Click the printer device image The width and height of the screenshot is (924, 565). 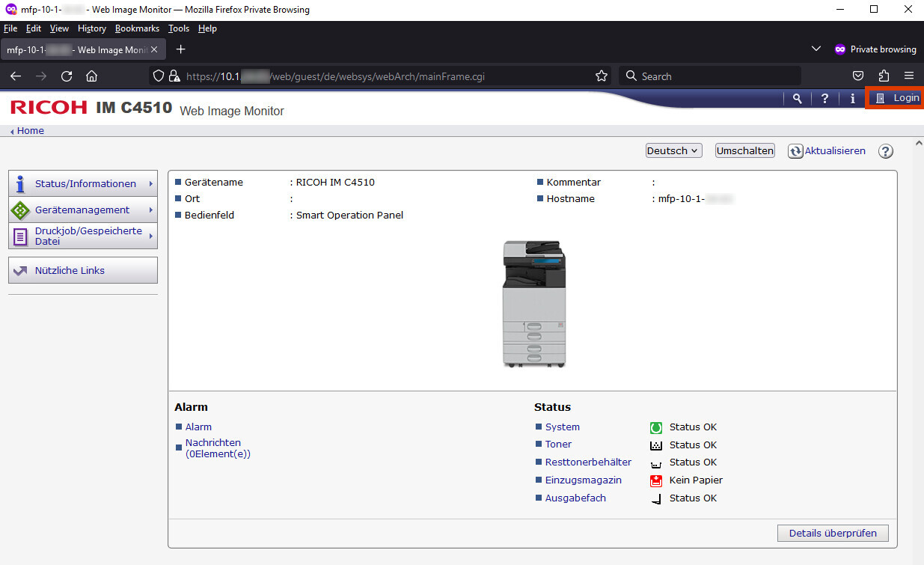click(x=534, y=304)
